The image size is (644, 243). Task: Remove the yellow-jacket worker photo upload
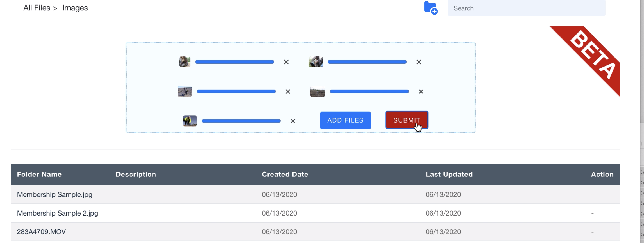[293, 121]
